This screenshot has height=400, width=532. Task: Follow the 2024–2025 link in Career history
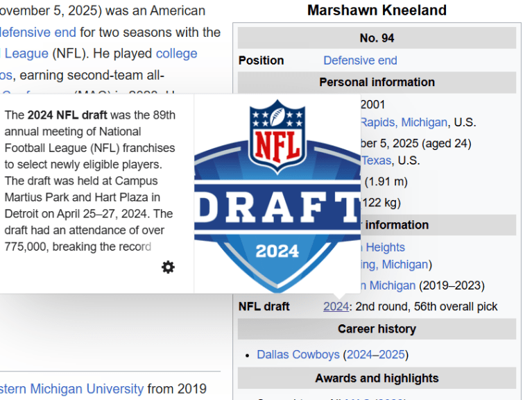375,354
